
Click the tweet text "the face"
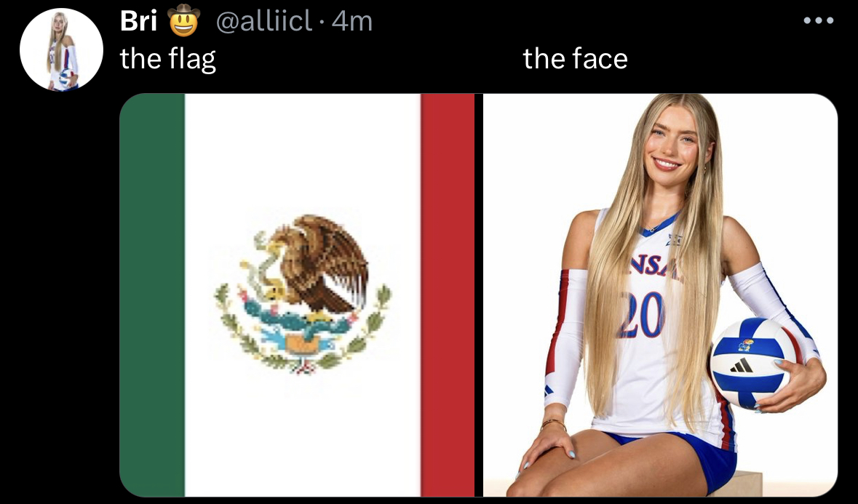(575, 58)
